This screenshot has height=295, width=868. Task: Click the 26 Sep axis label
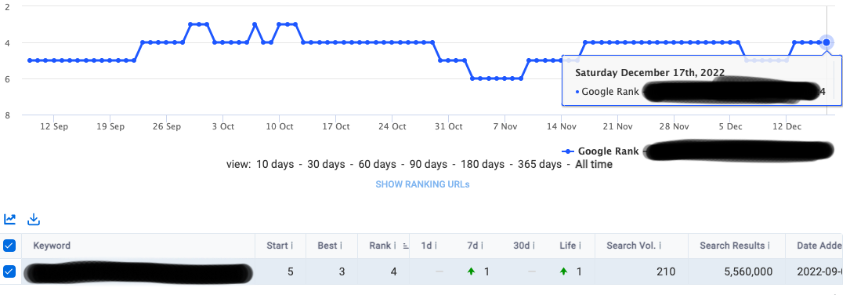[x=167, y=126]
